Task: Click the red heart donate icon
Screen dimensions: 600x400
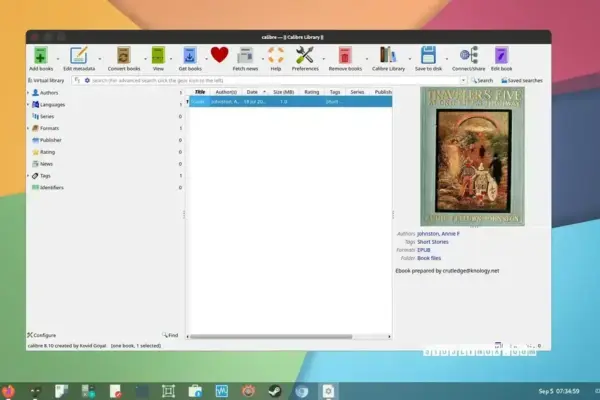Action: [x=219, y=55]
